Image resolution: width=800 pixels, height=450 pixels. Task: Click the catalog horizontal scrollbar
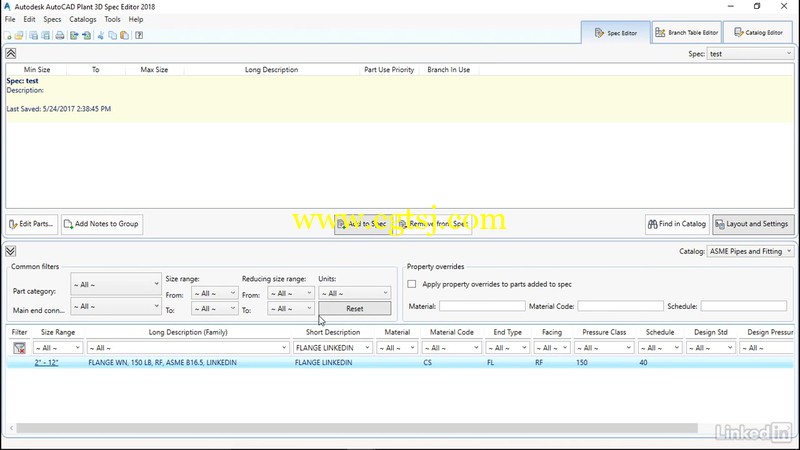[x=357, y=428]
